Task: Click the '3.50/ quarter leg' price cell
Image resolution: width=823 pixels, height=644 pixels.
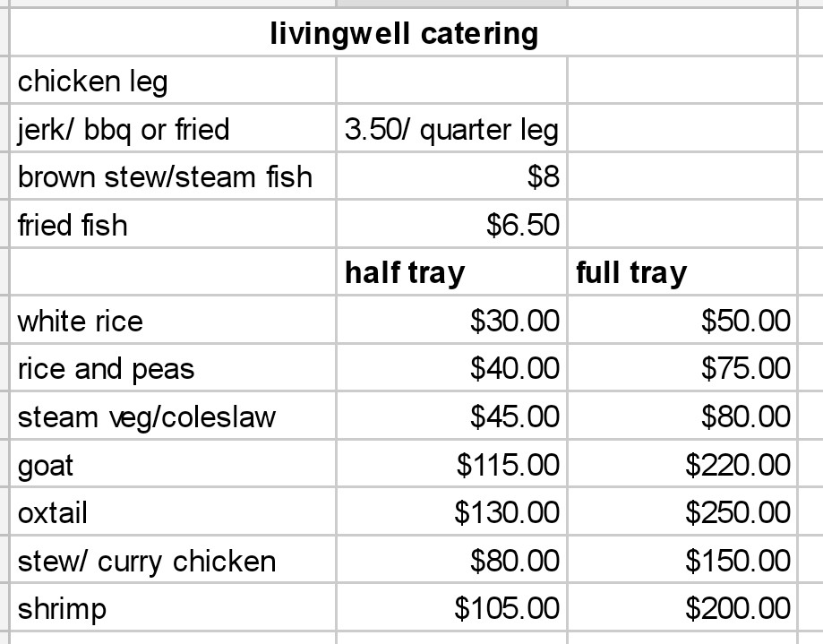Action: pyautogui.click(x=451, y=131)
